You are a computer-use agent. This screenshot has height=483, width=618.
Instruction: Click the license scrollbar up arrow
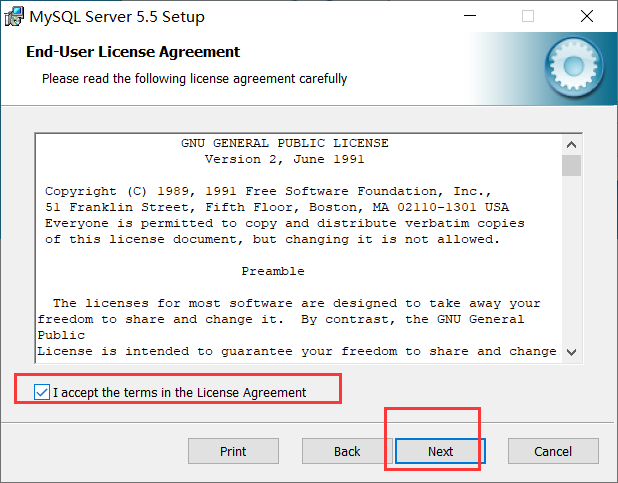[x=571, y=143]
